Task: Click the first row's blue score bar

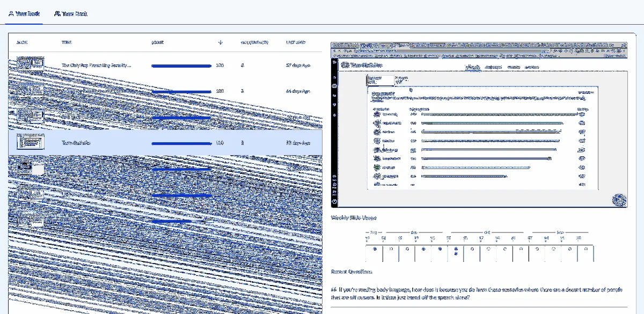Action: click(x=181, y=66)
